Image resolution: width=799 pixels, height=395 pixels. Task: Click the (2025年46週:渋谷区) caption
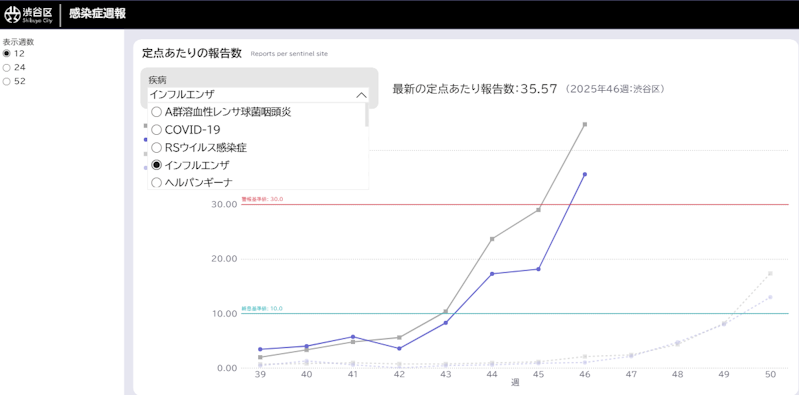[615, 89]
